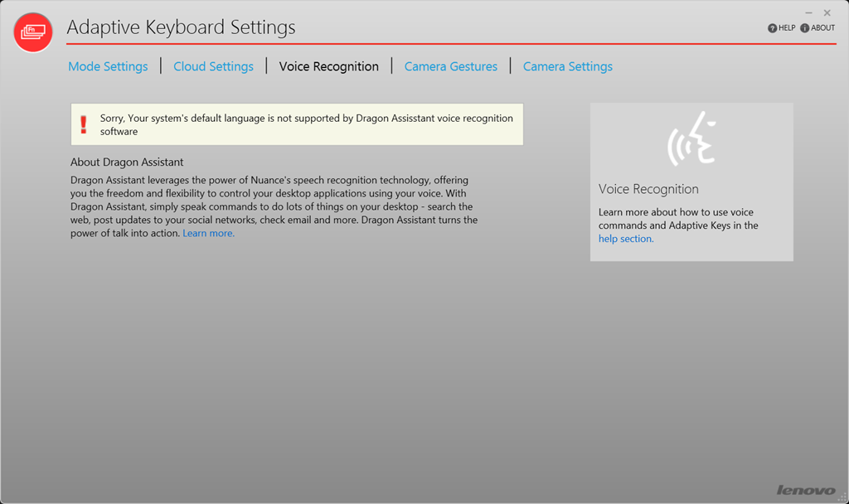Open the Camera Settings tab
This screenshot has height=504, width=849.
click(x=567, y=66)
